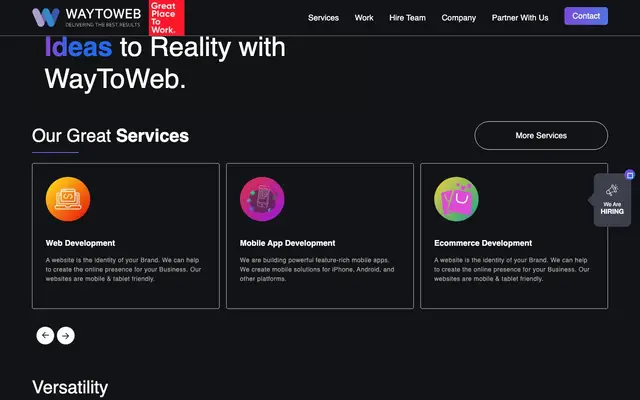Go to the Work menu item

point(364,18)
